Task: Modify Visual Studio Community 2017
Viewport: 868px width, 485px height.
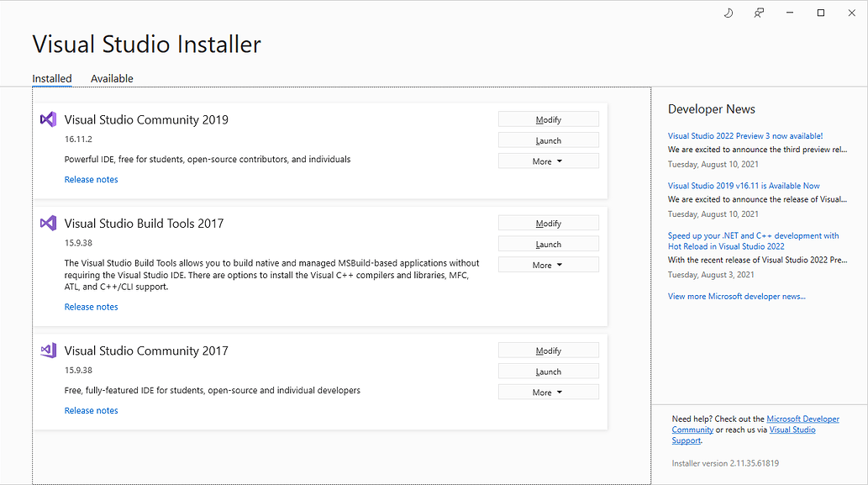Action: click(549, 351)
